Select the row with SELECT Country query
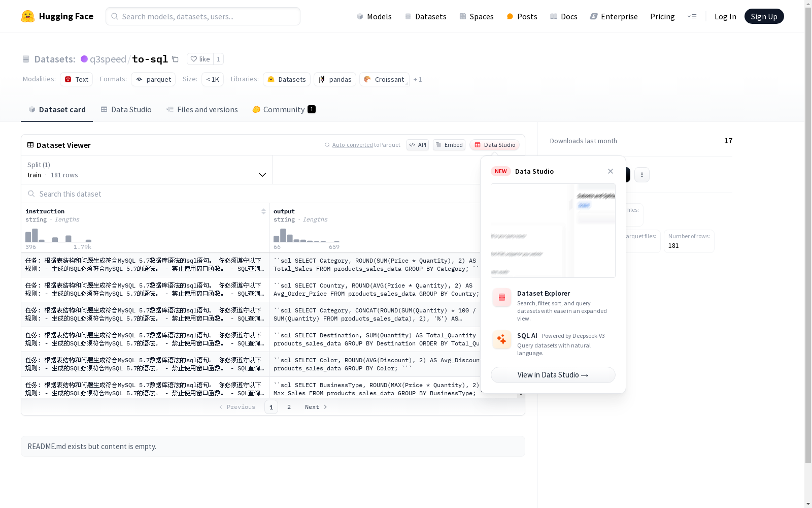 pos(251,290)
